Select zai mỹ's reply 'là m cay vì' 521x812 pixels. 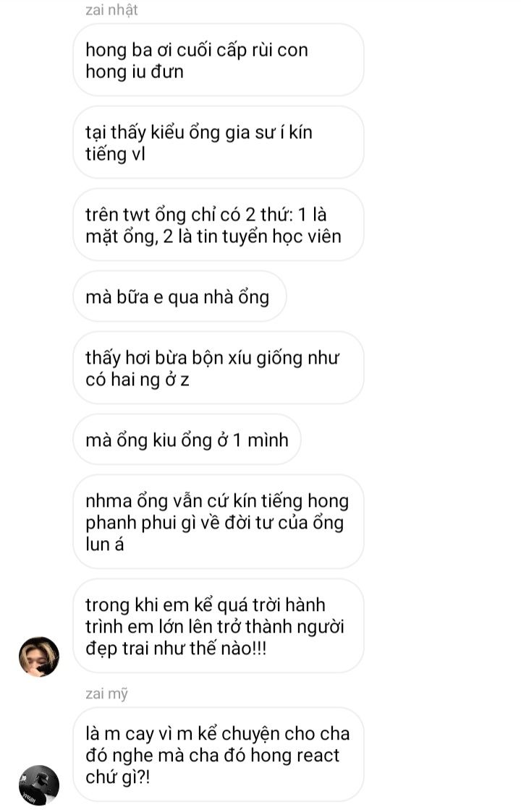(x=219, y=755)
